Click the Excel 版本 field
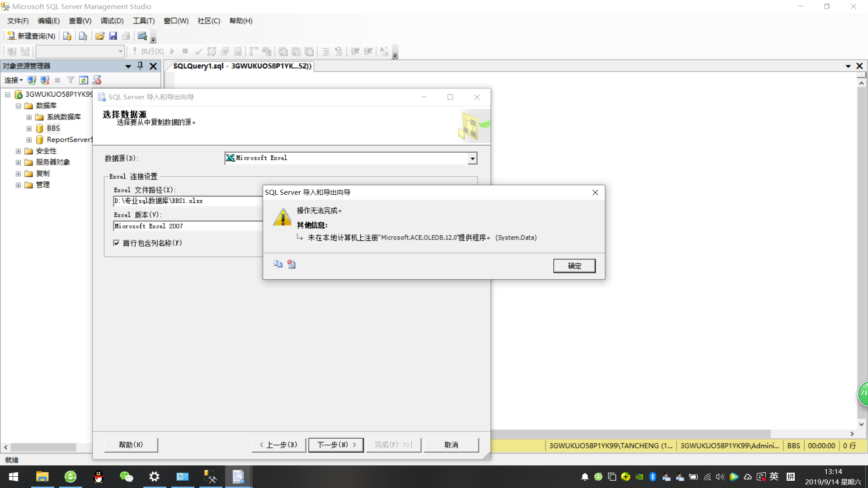Screen dimensions: 868x488 188,226
